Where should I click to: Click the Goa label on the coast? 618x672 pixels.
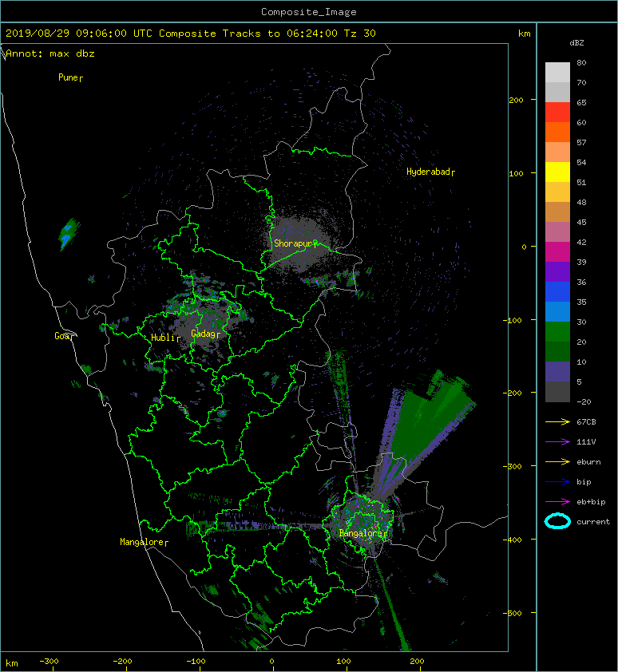61,336
